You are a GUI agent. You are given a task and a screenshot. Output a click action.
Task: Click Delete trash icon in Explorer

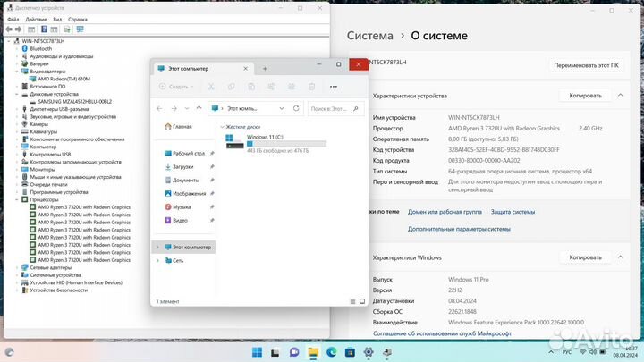(312, 87)
